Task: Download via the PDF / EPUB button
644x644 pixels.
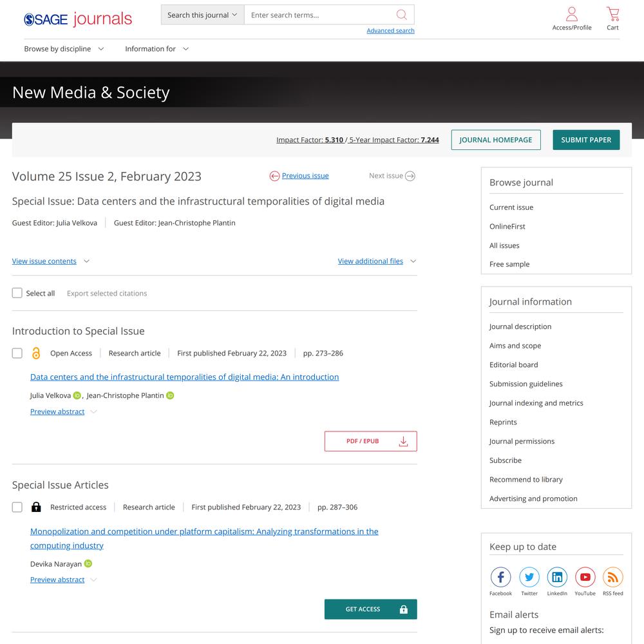Action: (x=370, y=441)
